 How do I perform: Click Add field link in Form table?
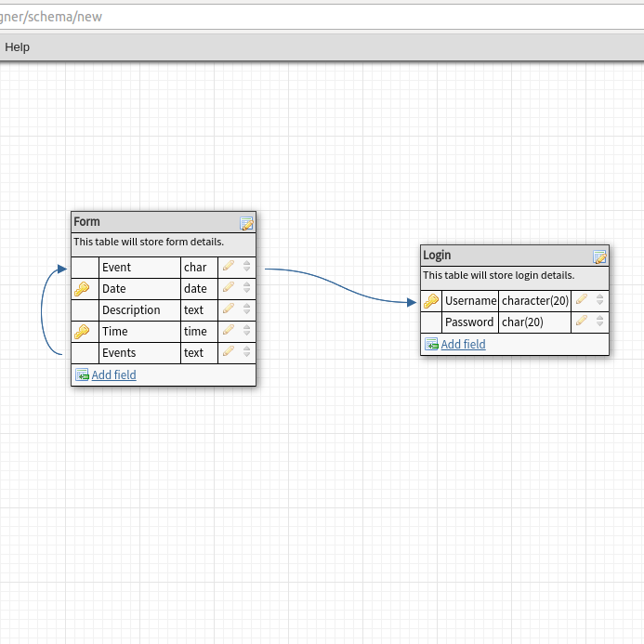tap(113, 375)
